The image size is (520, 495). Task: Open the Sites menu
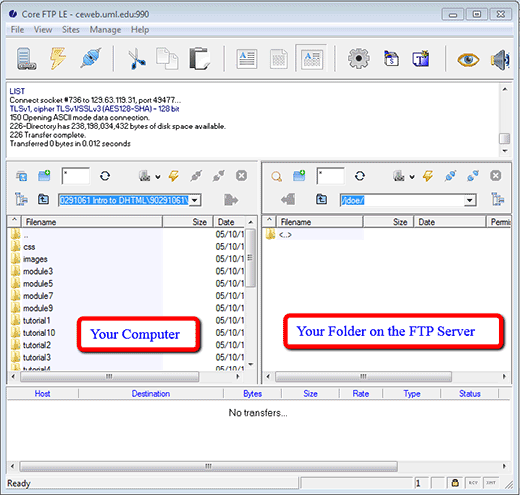(x=71, y=30)
